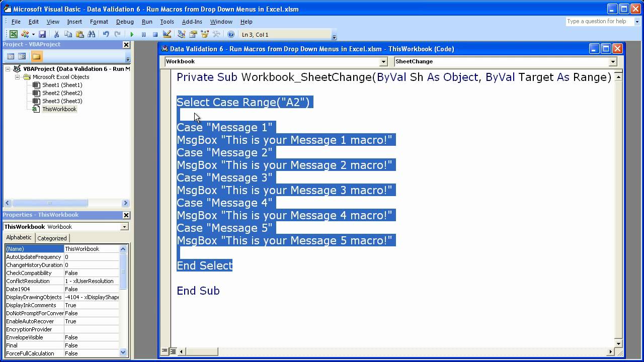Open the ThisWorkbook object dropdown in Properties
Viewport: 644px width, 362px height.
pos(124,227)
